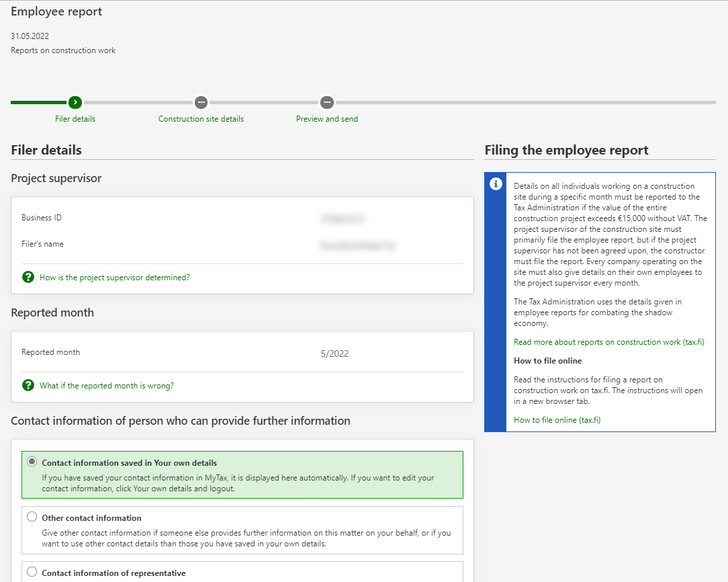Select 'Contact information saved in Your own details'
The height and width of the screenshot is (582, 728).
(32, 462)
